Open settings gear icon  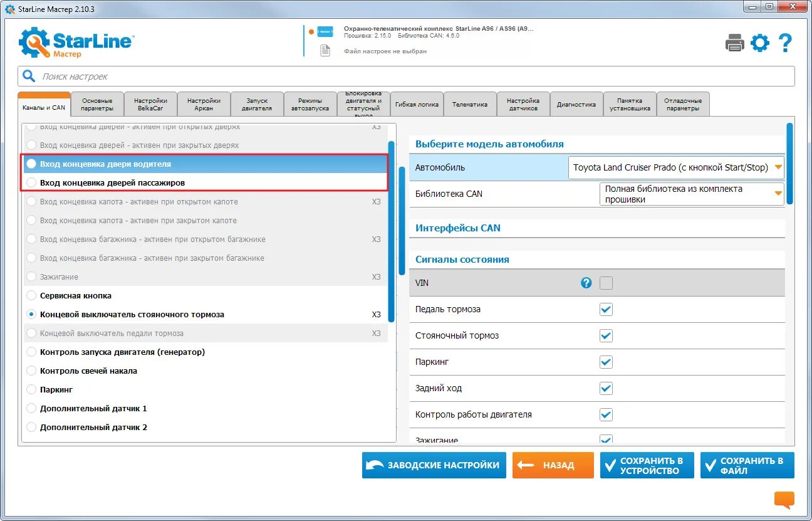(x=760, y=43)
